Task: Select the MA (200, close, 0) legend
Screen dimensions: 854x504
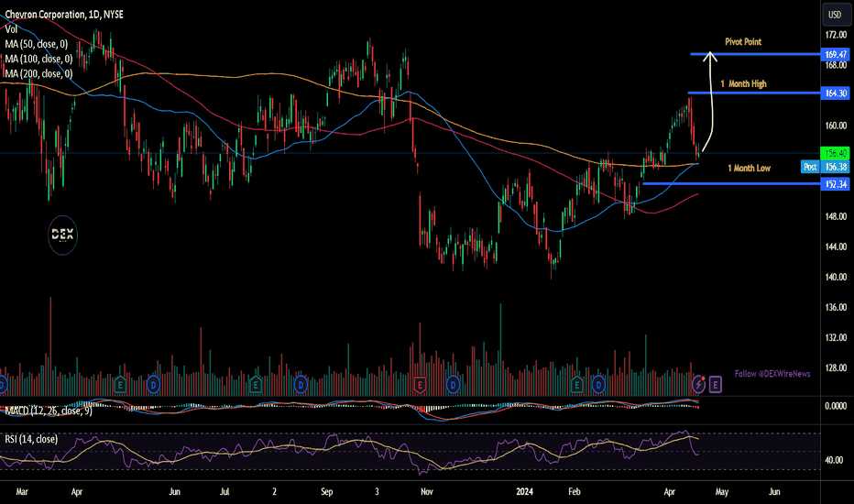Action: pos(38,73)
